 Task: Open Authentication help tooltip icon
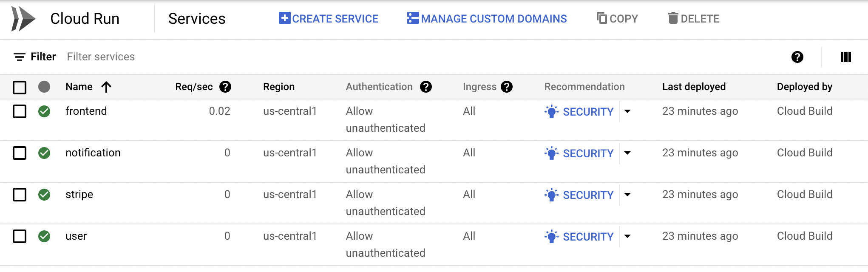426,87
